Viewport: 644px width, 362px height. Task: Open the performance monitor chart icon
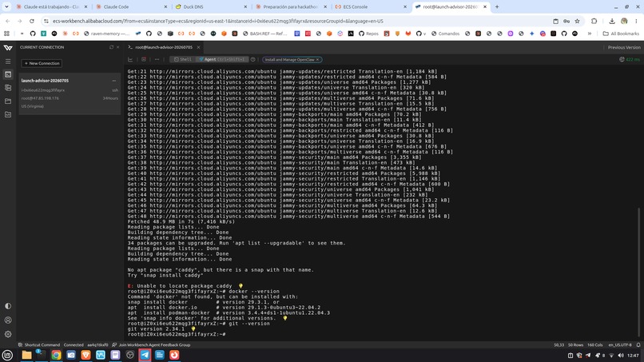(130, 60)
